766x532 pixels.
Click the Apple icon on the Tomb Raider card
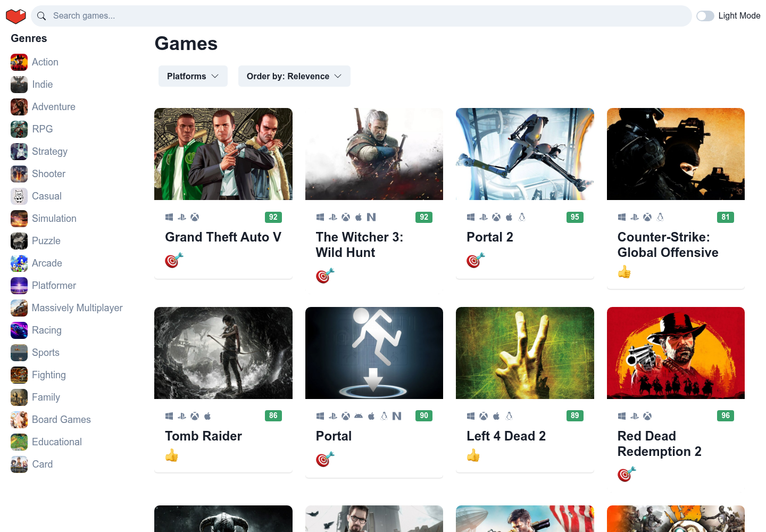207,416
